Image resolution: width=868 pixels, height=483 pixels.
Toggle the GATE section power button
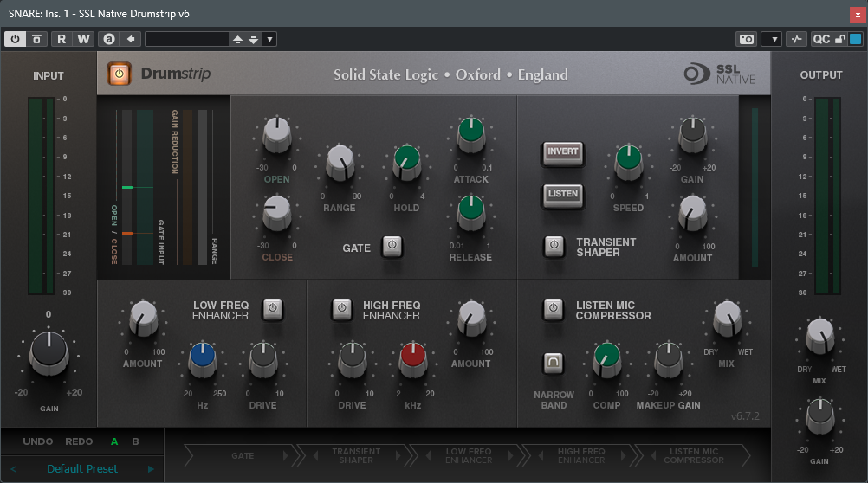coord(392,246)
